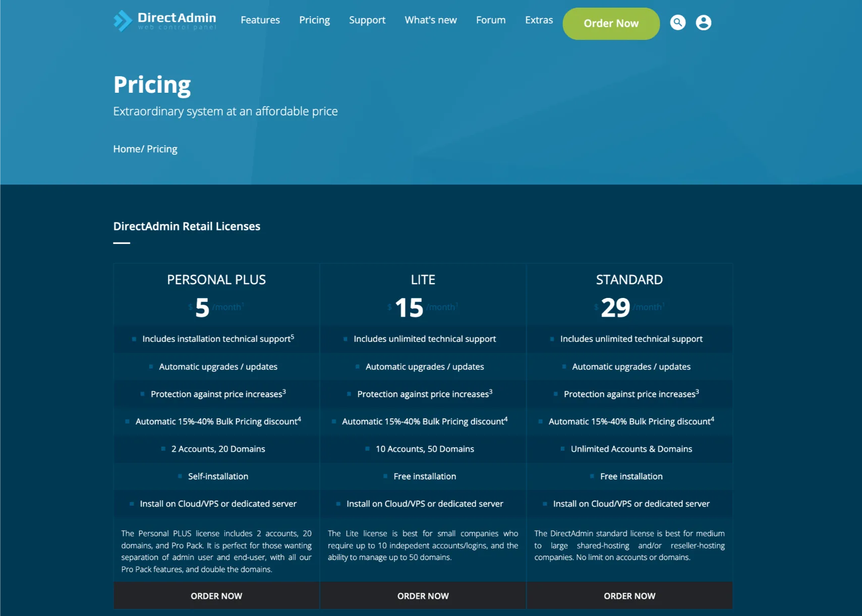Order the Lite license
The width and height of the screenshot is (862, 616).
coord(423,596)
